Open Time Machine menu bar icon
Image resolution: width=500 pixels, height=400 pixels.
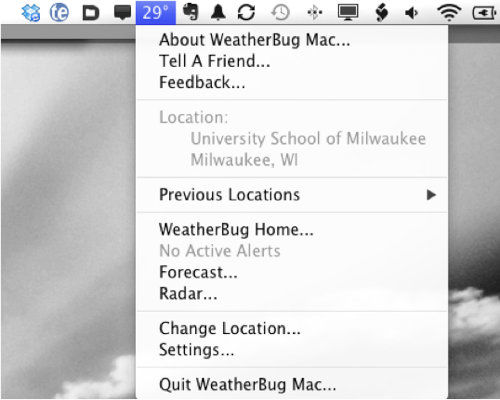280,13
